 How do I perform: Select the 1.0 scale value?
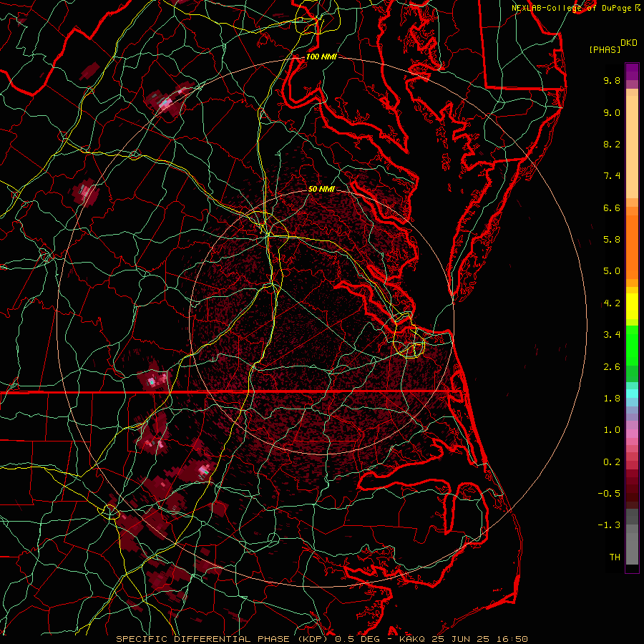612,430
